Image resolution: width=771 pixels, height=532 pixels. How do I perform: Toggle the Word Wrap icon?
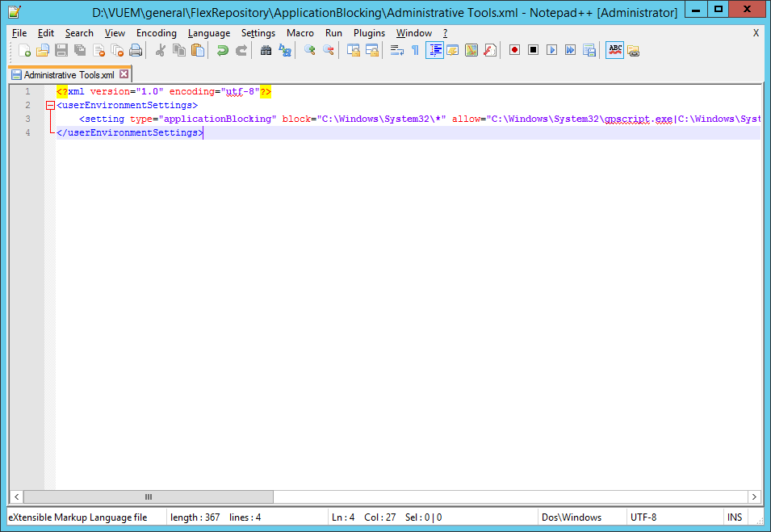(x=397, y=50)
